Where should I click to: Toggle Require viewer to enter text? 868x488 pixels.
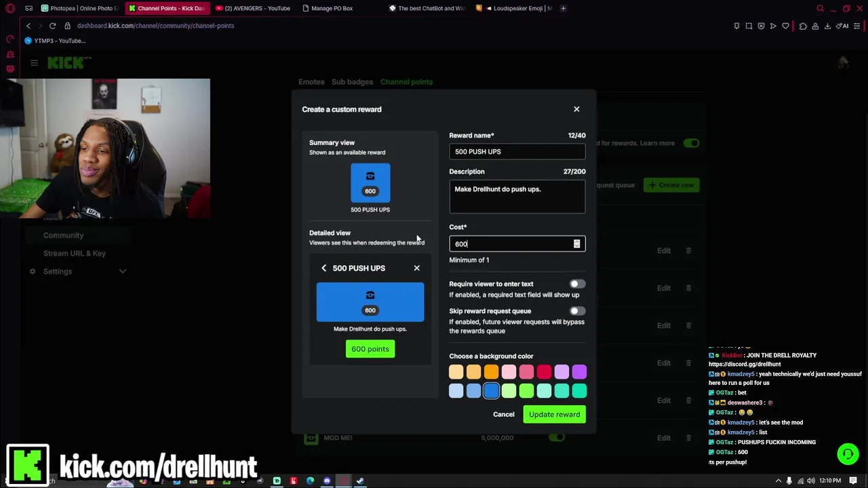tap(576, 284)
